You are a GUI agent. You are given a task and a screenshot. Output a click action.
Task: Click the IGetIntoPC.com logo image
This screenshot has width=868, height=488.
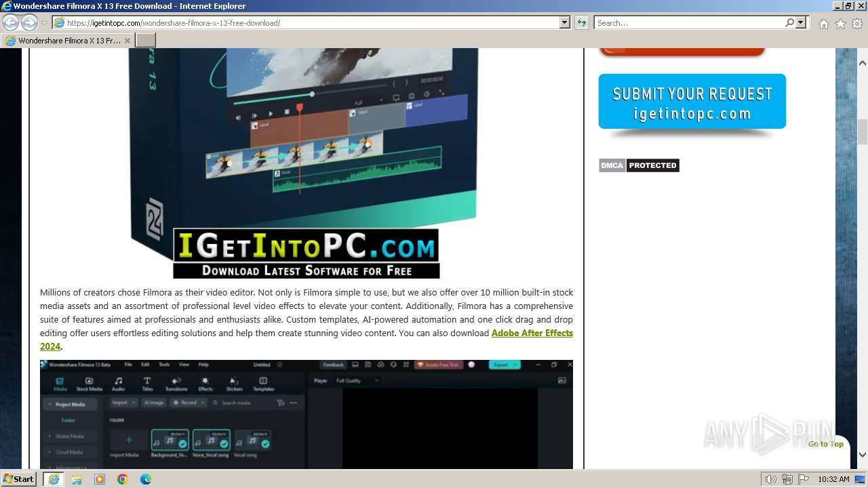click(x=307, y=253)
